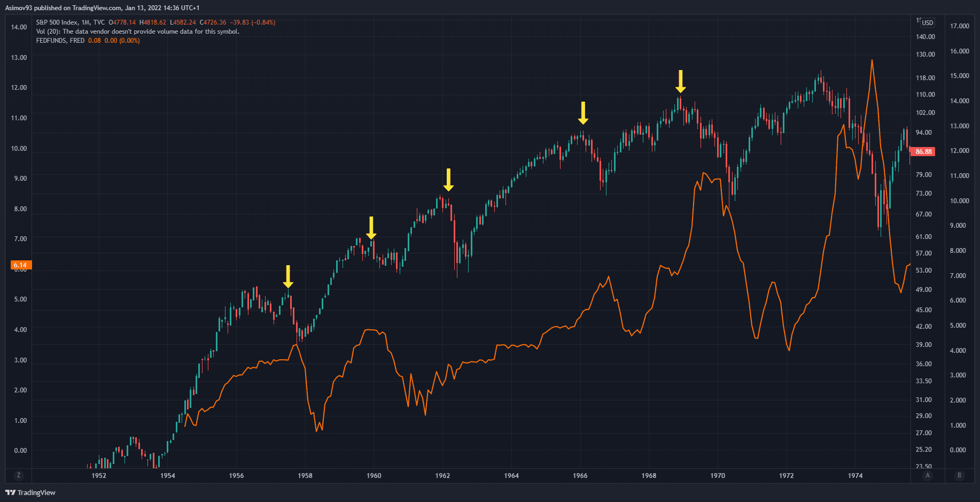This screenshot has width=980, height=502.
Task: Click the 1970 label on time axis
Action: click(718, 475)
